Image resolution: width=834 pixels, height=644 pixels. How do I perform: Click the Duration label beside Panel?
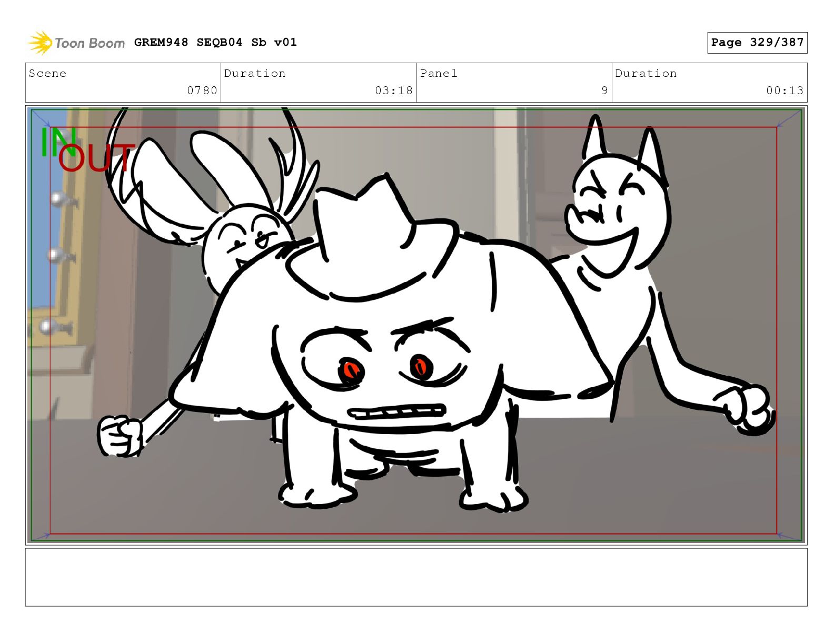pos(646,73)
